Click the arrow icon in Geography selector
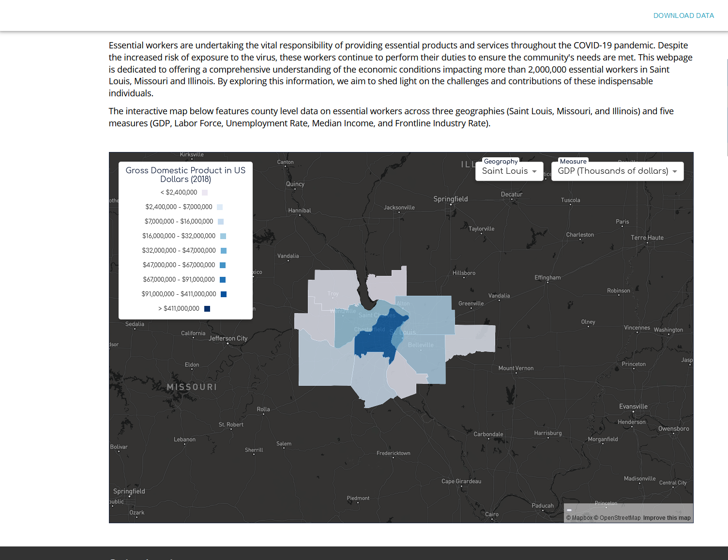The width and height of the screenshot is (728, 560). point(534,171)
